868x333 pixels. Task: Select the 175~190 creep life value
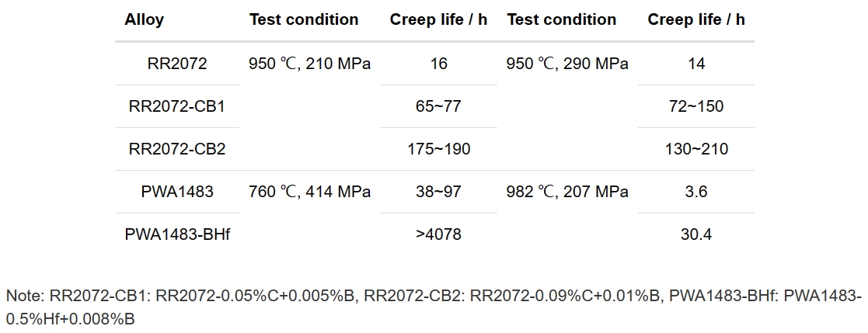point(438,149)
